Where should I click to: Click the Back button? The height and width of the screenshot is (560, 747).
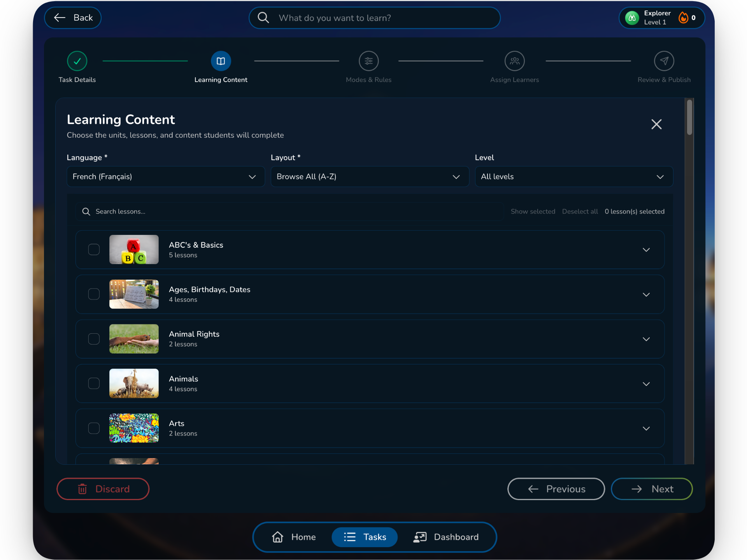tap(73, 17)
